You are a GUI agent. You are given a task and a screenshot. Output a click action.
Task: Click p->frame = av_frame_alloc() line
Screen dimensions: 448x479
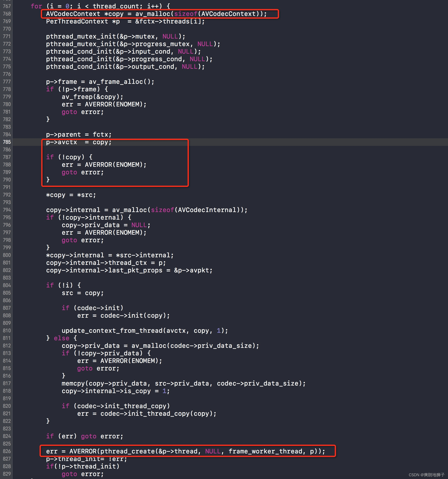100,82
